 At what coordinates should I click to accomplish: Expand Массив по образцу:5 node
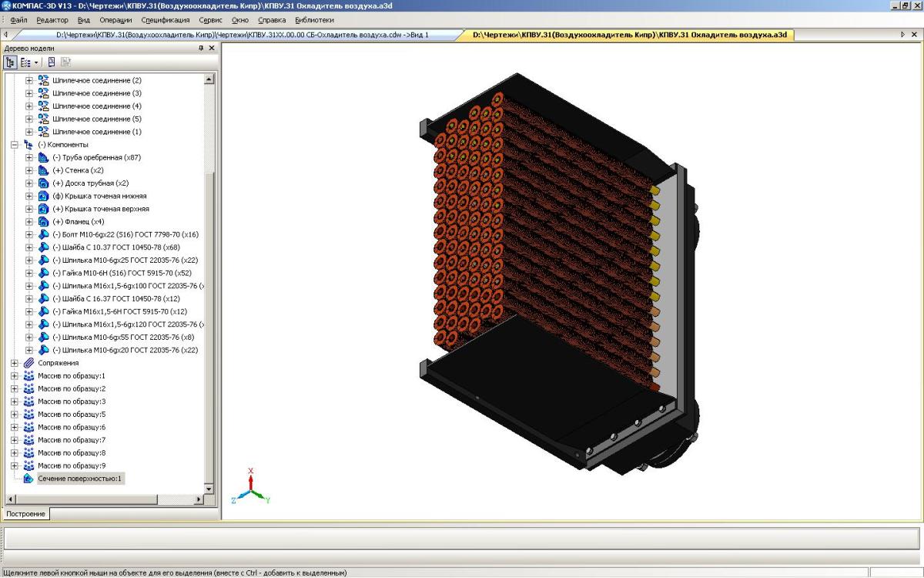15,415
